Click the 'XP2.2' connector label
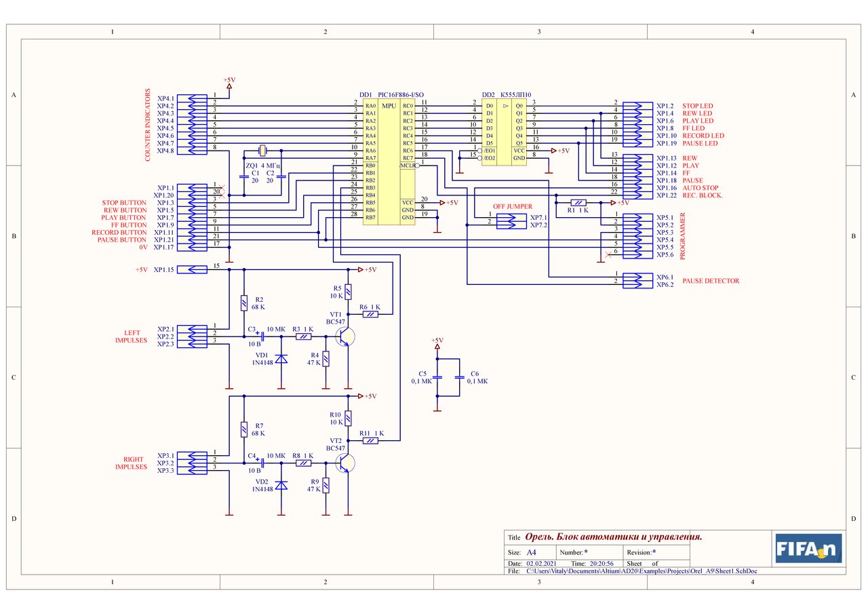Viewport: 868px width, 614px height. point(165,337)
